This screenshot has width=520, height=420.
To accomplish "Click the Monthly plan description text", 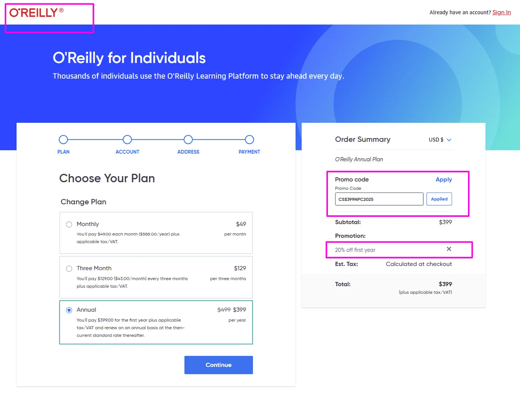I will click(128, 238).
